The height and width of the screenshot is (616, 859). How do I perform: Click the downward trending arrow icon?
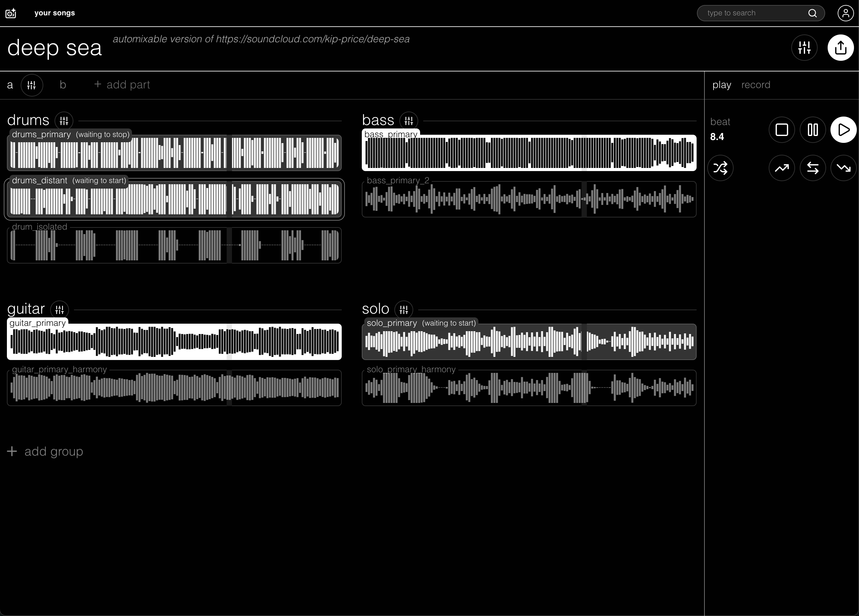[x=843, y=168]
